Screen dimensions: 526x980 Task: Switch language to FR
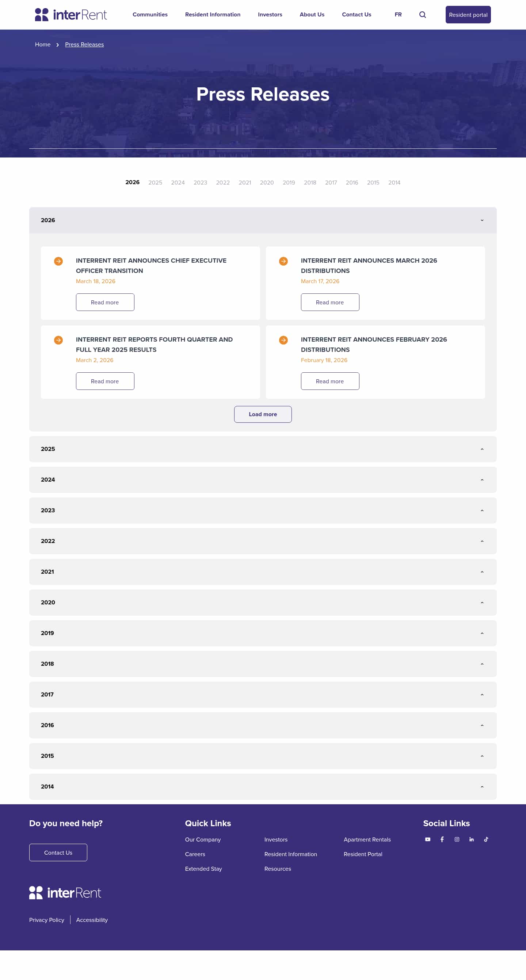[x=398, y=15]
